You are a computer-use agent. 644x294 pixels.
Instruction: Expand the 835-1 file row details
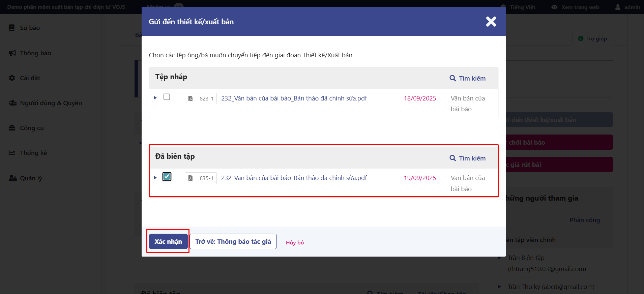coord(155,178)
